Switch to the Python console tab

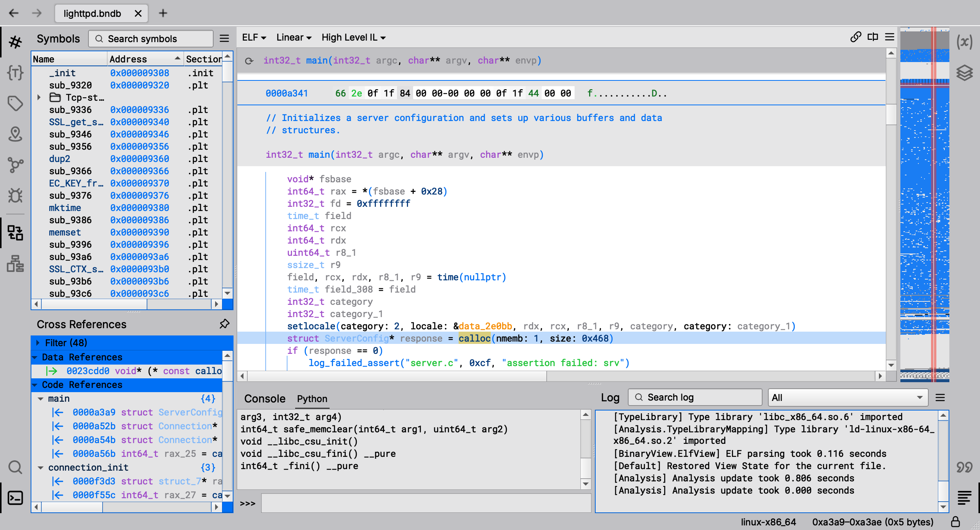pos(312,399)
